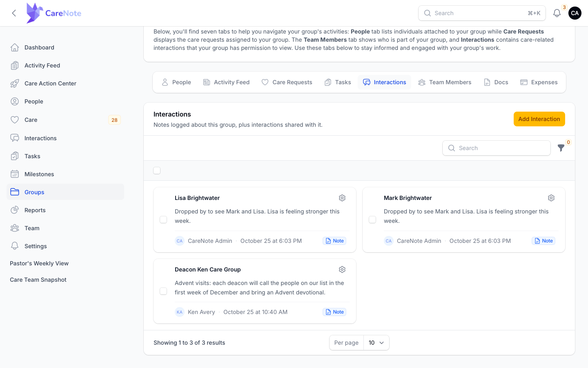Click the Care count badge 28
Viewport: 588px width, 368px height.
point(114,120)
